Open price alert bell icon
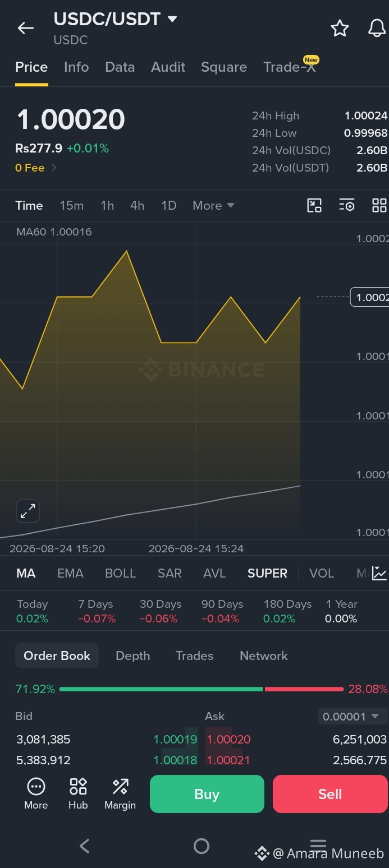The width and height of the screenshot is (389, 868). (377, 28)
